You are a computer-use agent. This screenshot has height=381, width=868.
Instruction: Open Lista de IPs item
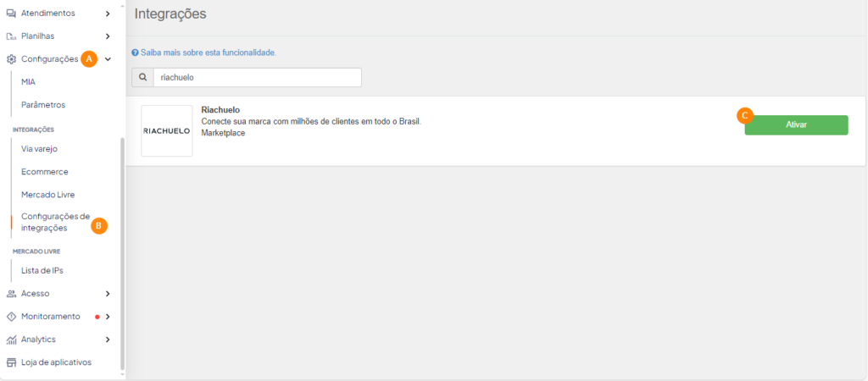pyautogui.click(x=42, y=270)
